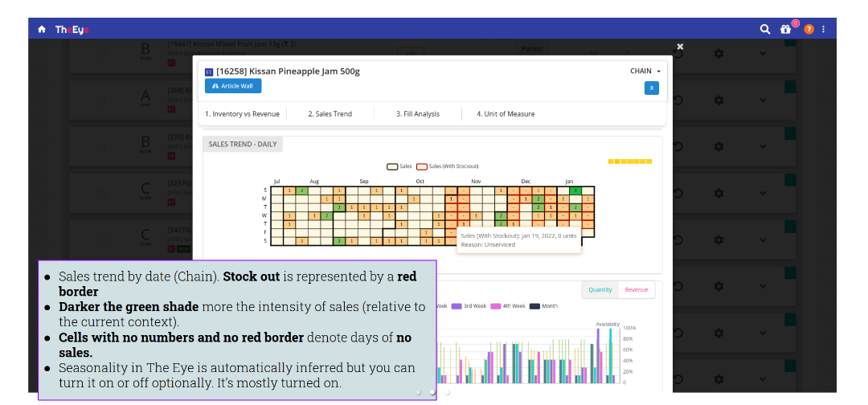Click the 3rd Week purple legend swatch

[x=457, y=306]
